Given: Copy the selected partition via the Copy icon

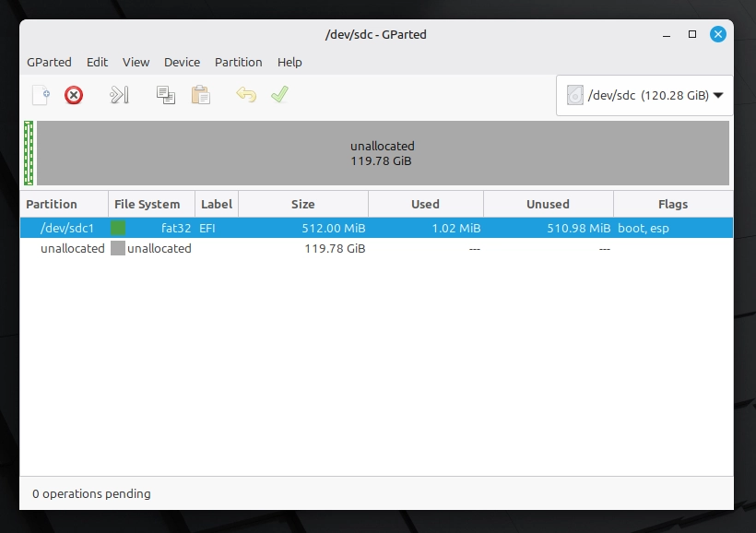Looking at the screenshot, I should pos(165,95).
